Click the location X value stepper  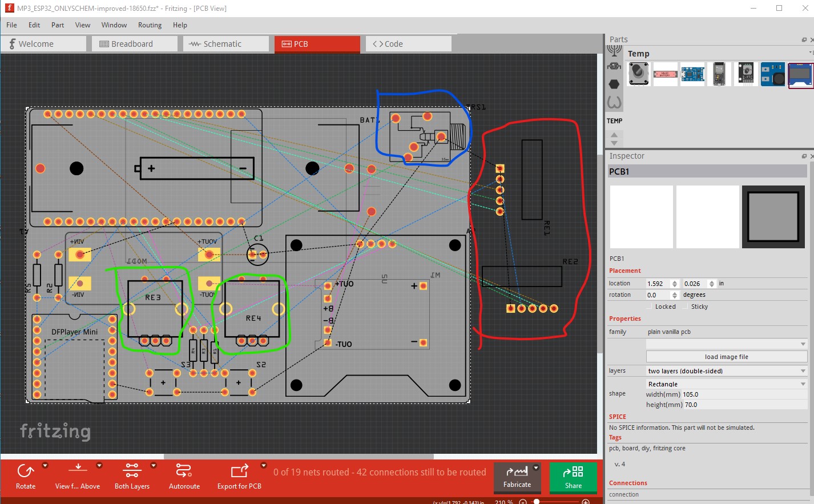(x=674, y=284)
